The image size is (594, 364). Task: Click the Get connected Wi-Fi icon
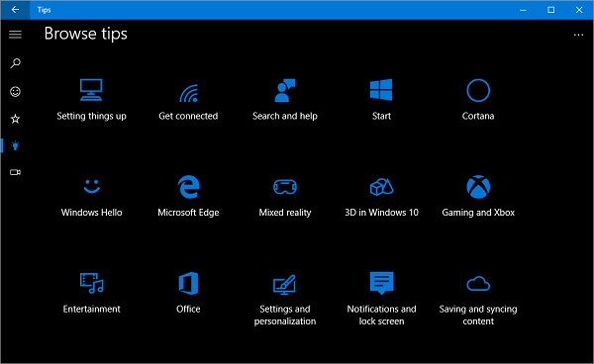click(x=188, y=93)
